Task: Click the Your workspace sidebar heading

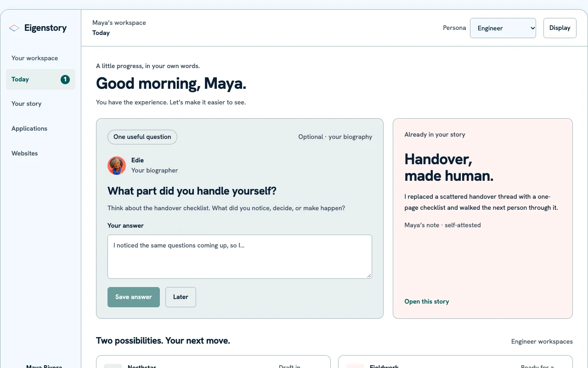Action: coord(35,58)
